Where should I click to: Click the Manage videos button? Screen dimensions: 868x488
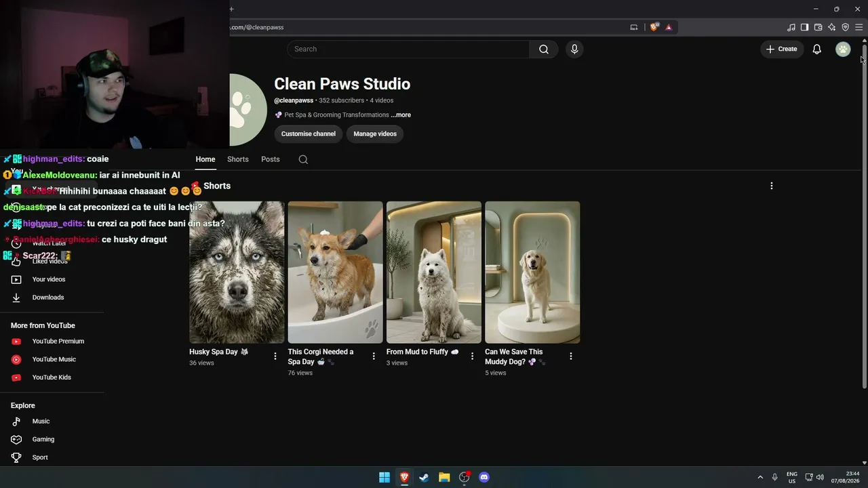pyautogui.click(x=375, y=134)
